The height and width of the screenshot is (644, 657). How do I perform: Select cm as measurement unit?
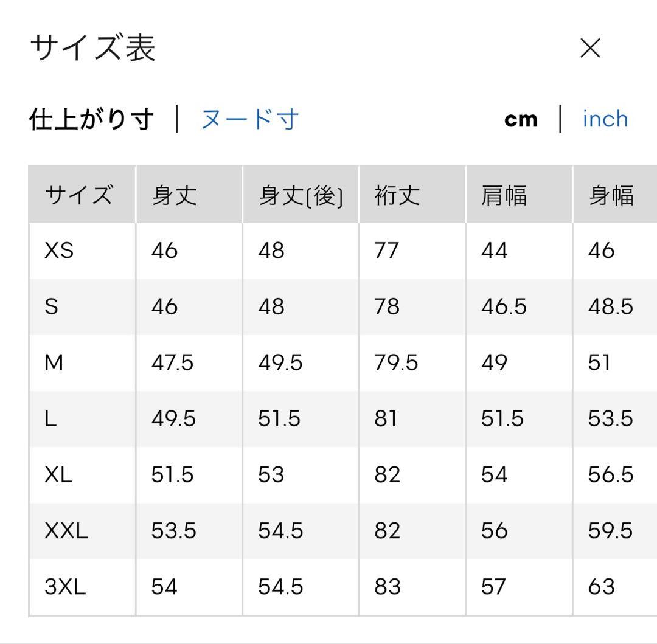tap(521, 120)
